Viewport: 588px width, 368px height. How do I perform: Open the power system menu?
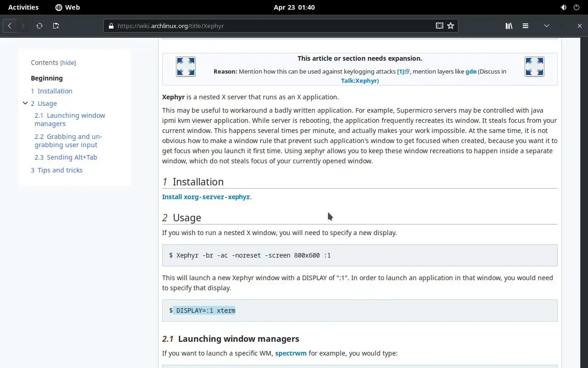[577, 7]
